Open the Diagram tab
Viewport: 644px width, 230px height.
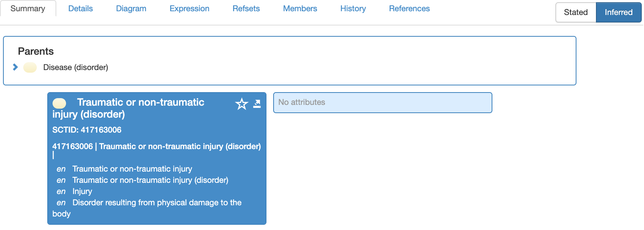pos(131,9)
